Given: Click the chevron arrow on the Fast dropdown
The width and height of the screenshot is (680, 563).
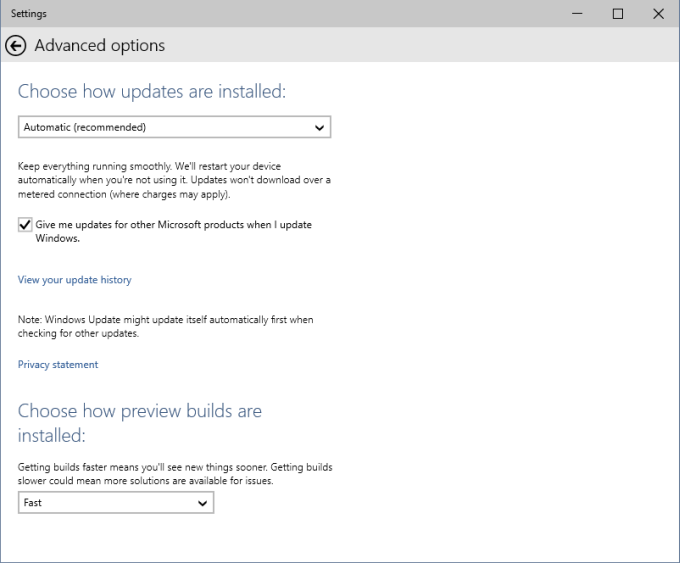Looking at the screenshot, I should click(x=203, y=504).
